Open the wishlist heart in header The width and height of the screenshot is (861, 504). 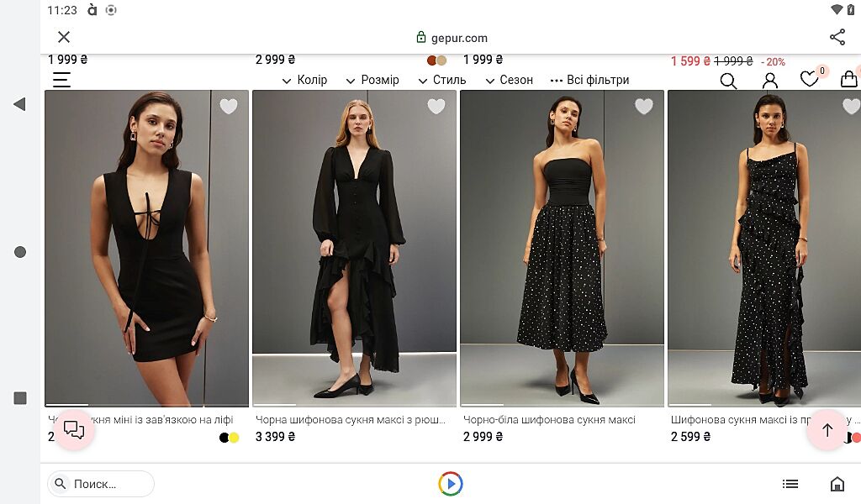click(809, 80)
